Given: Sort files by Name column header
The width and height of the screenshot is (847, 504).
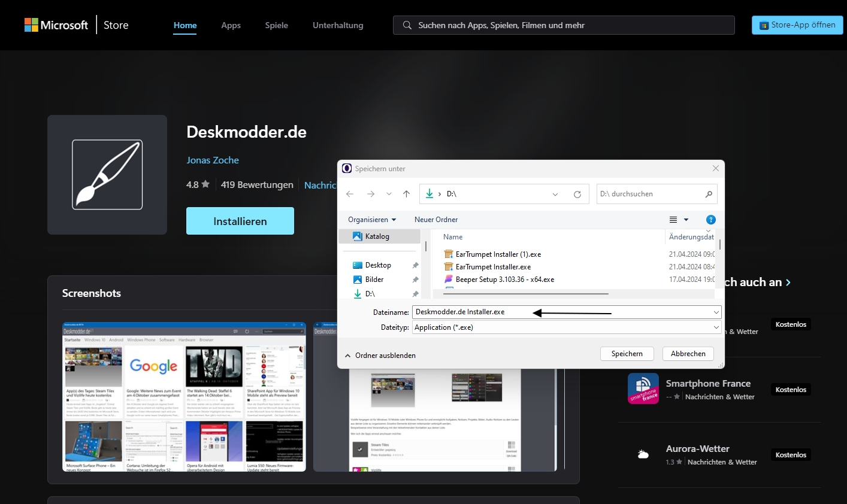Looking at the screenshot, I should (453, 237).
